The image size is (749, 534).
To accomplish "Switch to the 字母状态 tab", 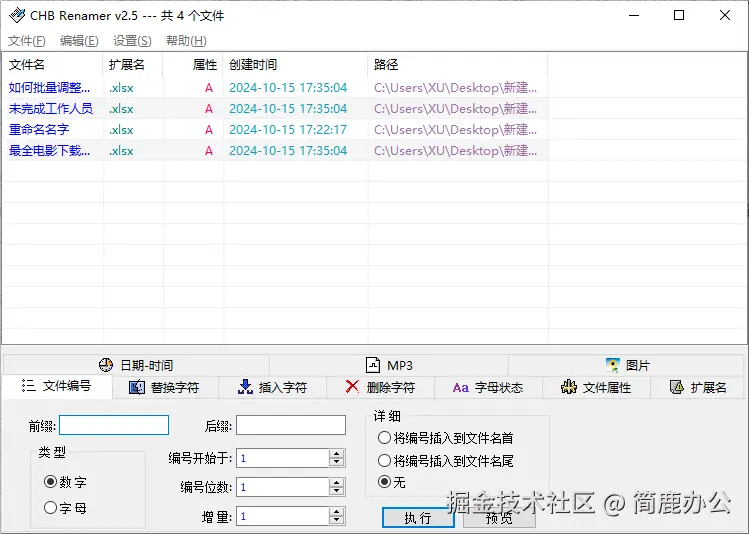I will [x=488, y=387].
